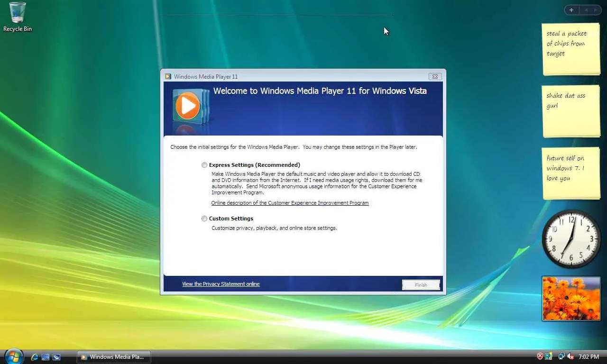Click the orange flowers slideshow gadget
Viewport: 607px width, 364px height.
point(571,299)
